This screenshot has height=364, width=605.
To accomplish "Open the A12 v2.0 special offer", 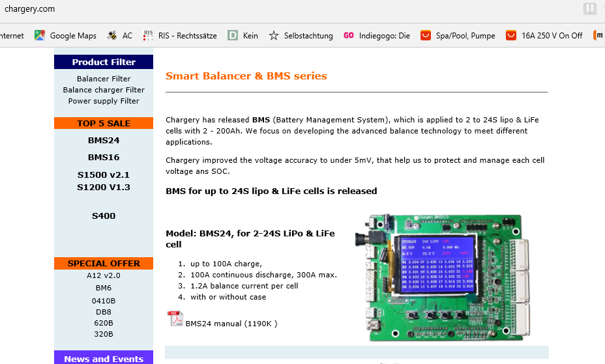I will pos(104,275).
